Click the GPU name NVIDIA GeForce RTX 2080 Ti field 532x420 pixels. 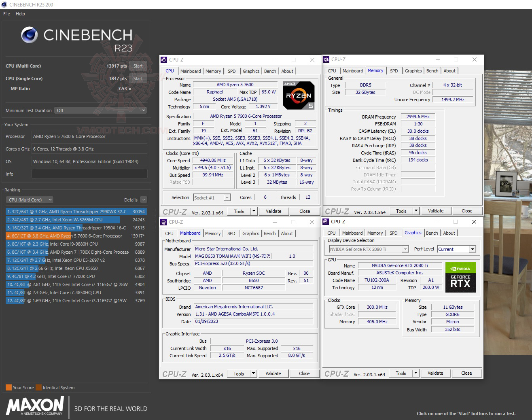(400, 265)
